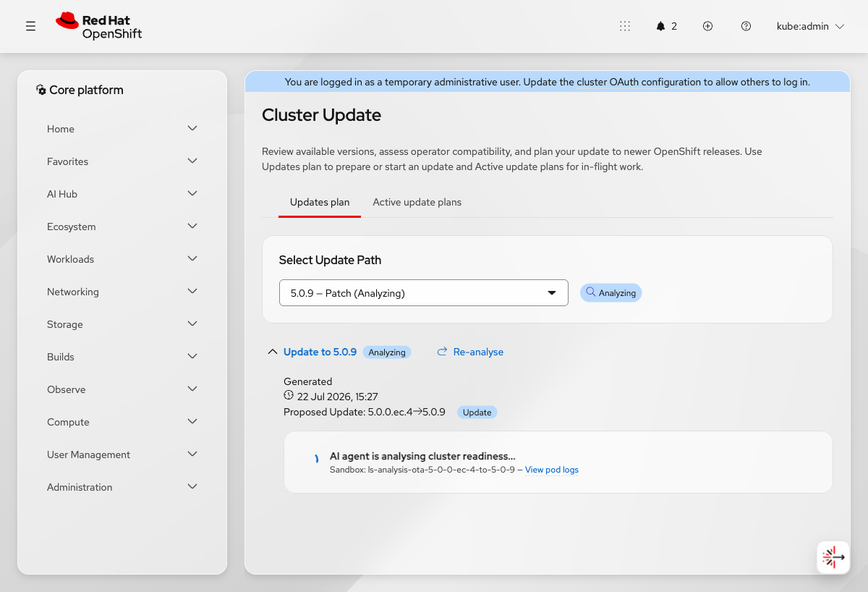868x592 pixels.
Task: Switch to the Active update plans tab
Action: coord(417,202)
